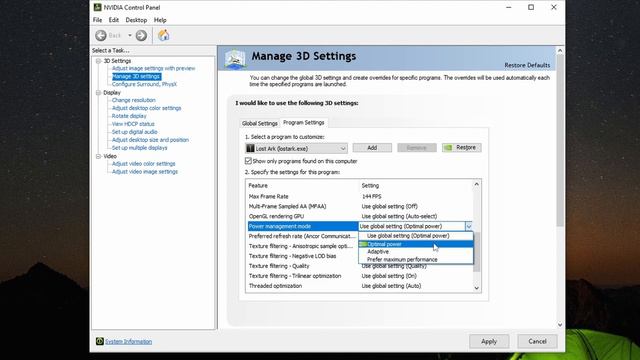Switch to the Program Settings tab
640x360 pixels.
point(304,122)
